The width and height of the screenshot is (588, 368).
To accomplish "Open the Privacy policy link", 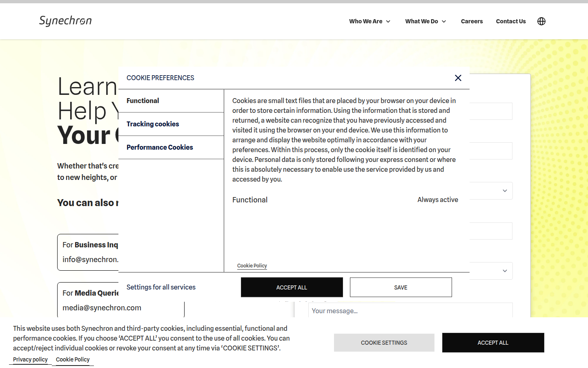I will 30,359.
